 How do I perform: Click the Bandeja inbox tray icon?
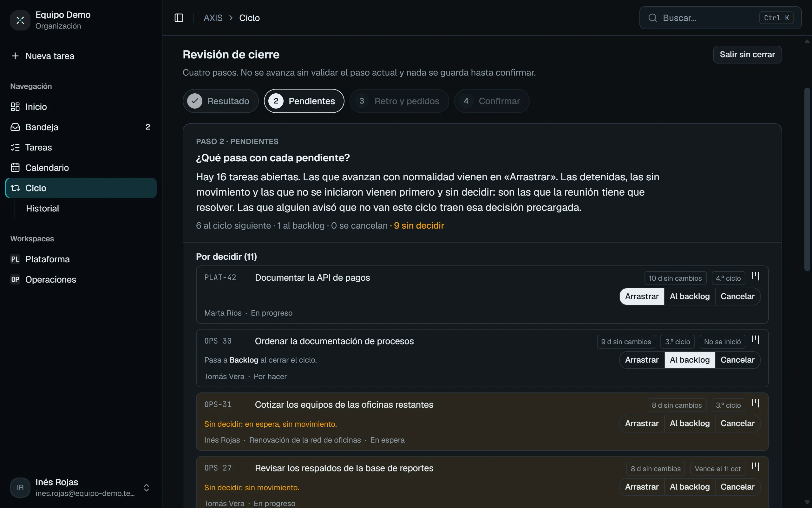click(15, 127)
